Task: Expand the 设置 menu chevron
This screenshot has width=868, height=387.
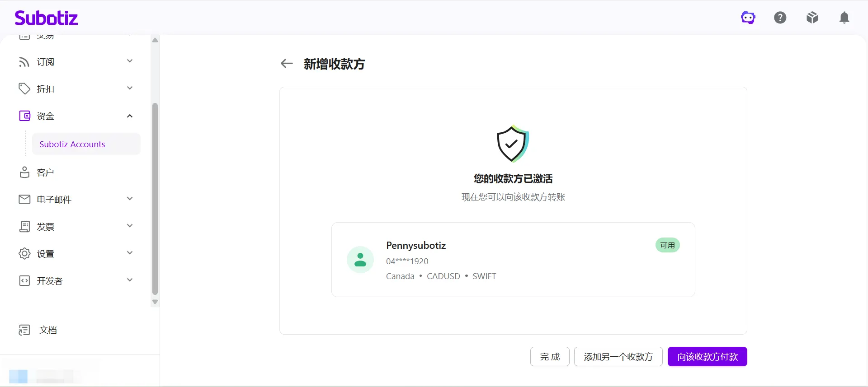Action: click(x=130, y=253)
